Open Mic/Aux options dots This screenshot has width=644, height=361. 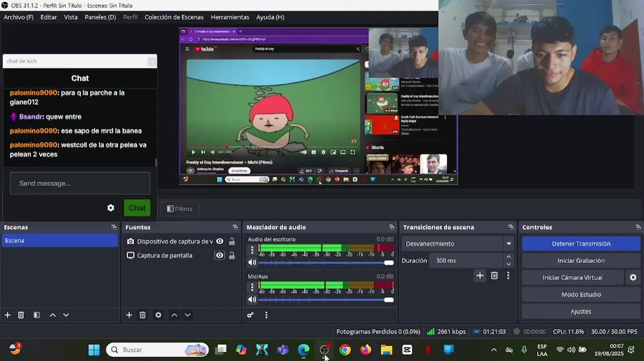[x=252, y=287]
